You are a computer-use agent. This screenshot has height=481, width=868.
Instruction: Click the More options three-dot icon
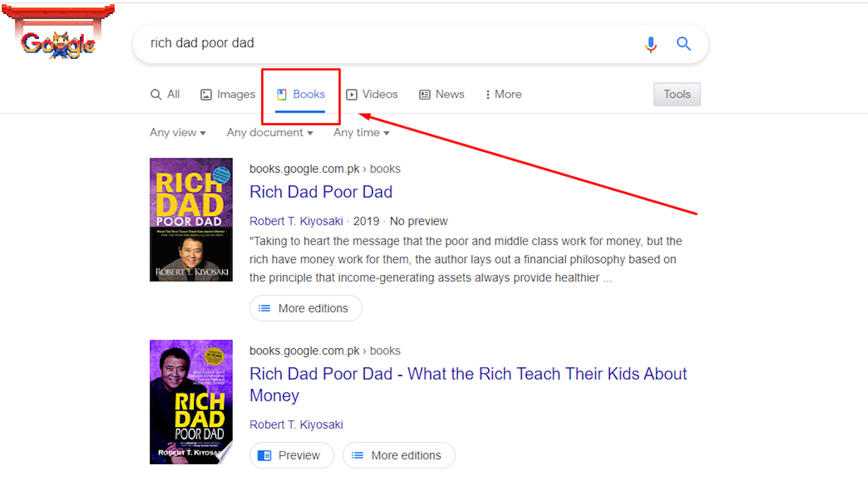487,94
